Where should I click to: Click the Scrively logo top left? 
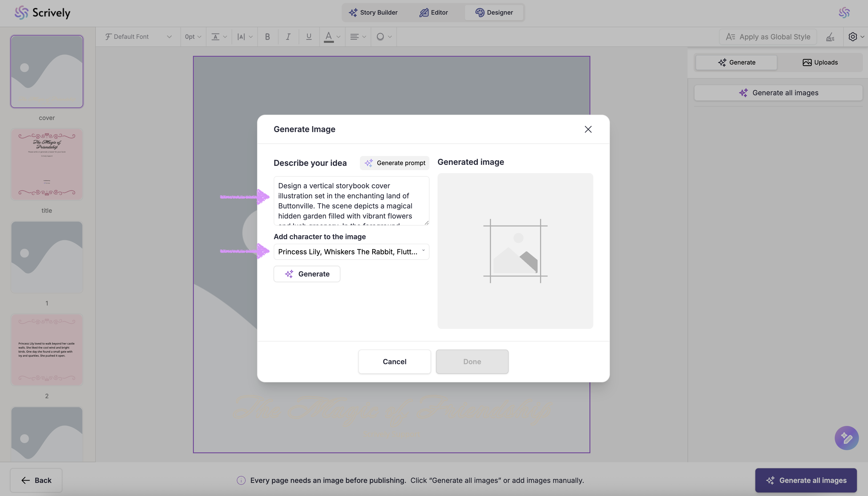coord(43,13)
